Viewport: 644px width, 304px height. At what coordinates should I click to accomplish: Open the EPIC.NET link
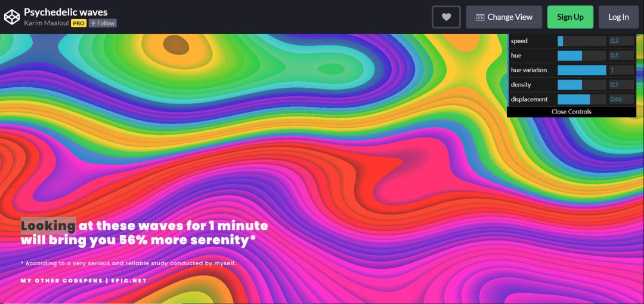tap(129, 281)
